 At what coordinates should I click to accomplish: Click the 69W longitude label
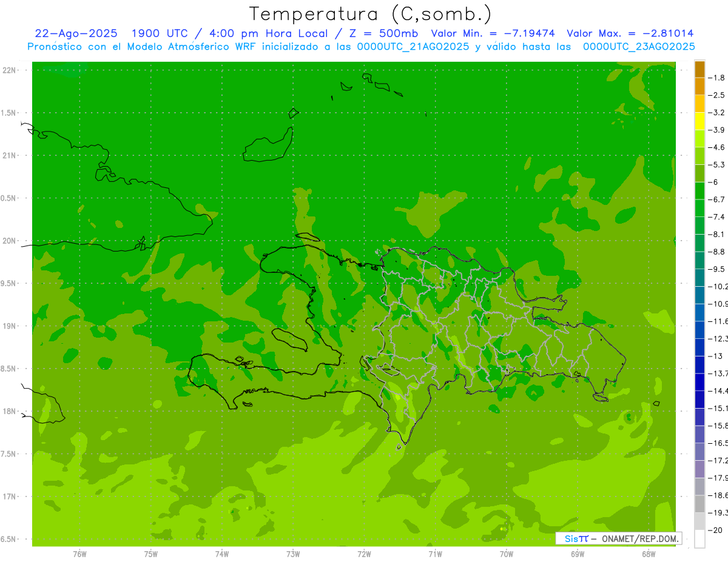pos(578,554)
